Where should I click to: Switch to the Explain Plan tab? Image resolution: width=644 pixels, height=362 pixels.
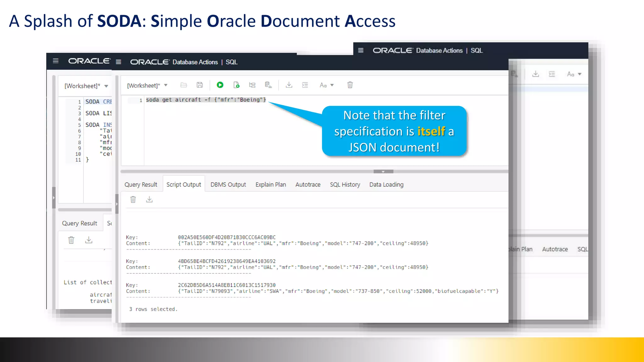tap(271, 184)
